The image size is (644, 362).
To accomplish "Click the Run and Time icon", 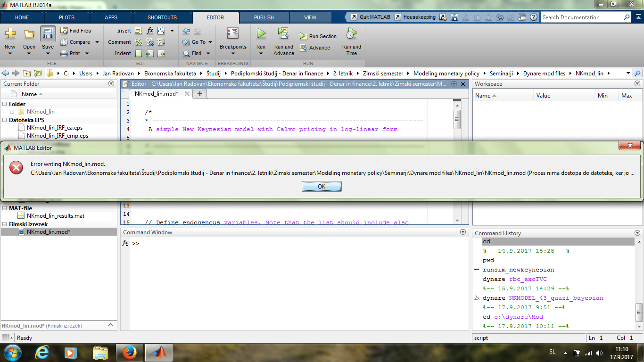I will 351,34.
